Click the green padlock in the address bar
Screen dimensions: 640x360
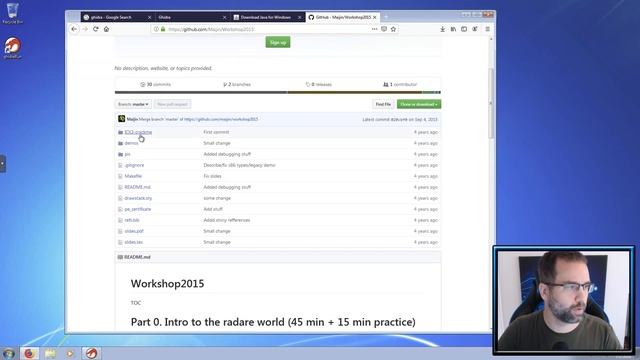(163, 29)
